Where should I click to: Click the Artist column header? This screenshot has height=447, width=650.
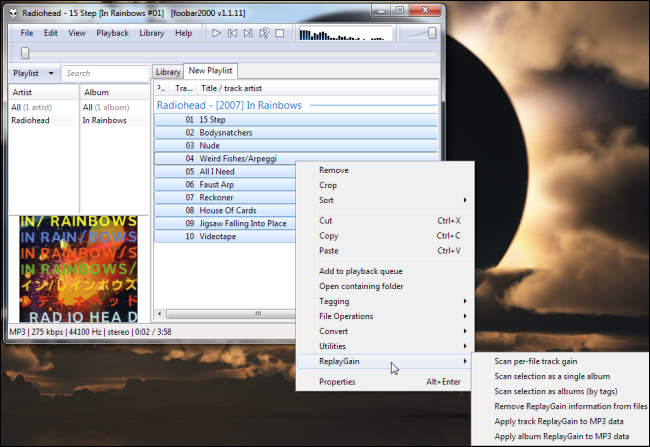click(x=44, y=92)
